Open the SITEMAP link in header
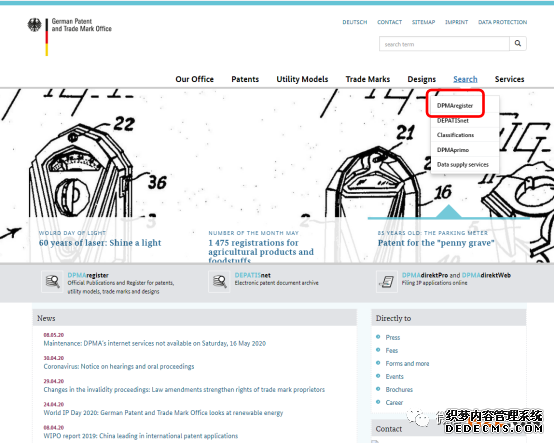554x443 pixels. click(x=423, y=22)
